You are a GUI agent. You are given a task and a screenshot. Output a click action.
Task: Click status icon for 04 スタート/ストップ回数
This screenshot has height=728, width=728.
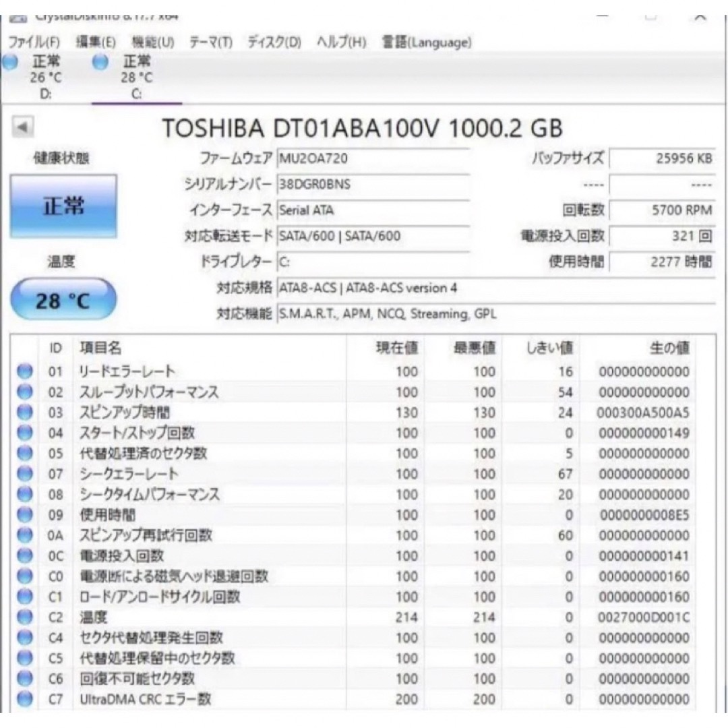(x=25, y=433)
